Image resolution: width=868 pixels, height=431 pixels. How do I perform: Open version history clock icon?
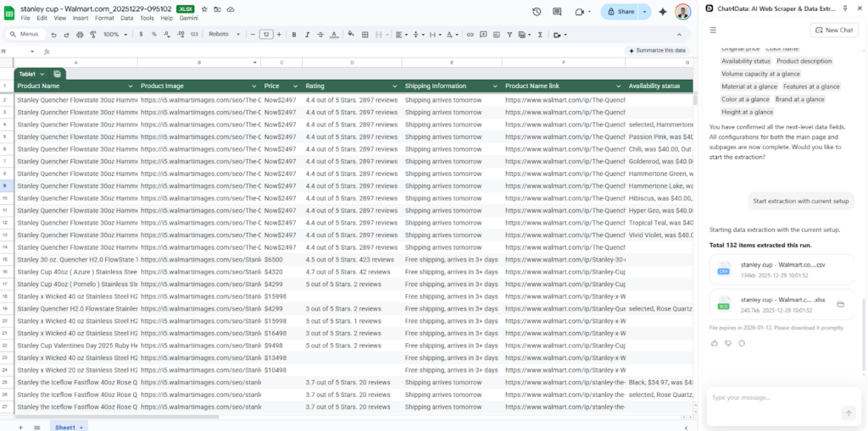tap(537, 12)
